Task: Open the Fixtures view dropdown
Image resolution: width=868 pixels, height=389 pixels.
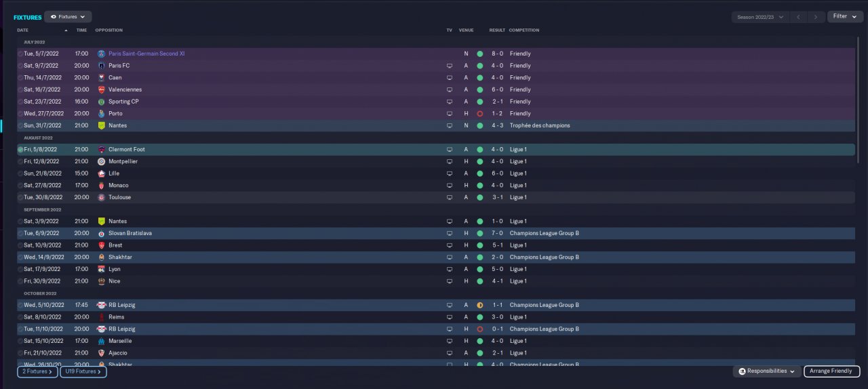Action: 68,17
